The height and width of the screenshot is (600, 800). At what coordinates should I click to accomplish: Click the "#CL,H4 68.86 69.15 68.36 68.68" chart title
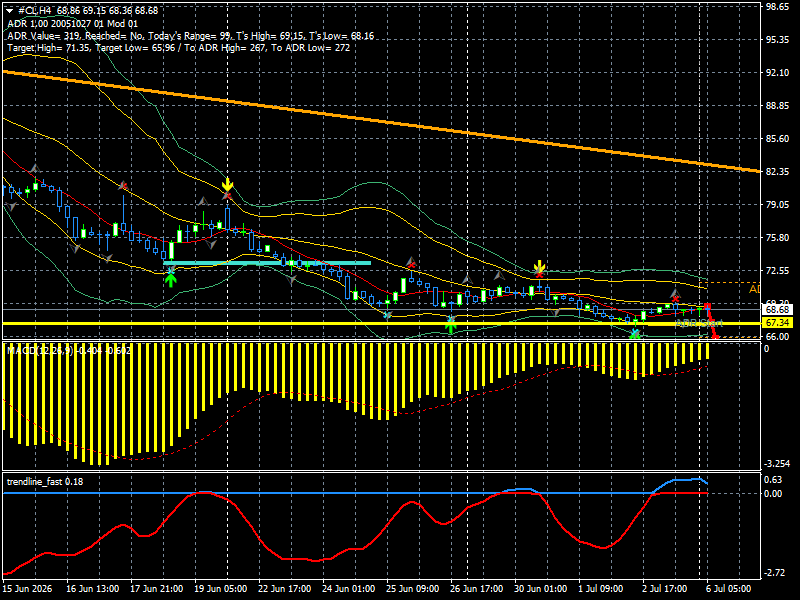(x=88, y=11)
